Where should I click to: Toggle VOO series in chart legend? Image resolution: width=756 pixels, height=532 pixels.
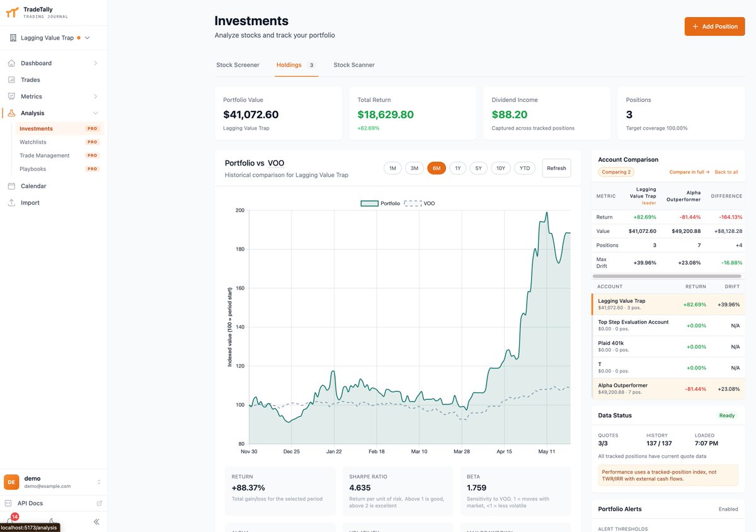[419, 203]
